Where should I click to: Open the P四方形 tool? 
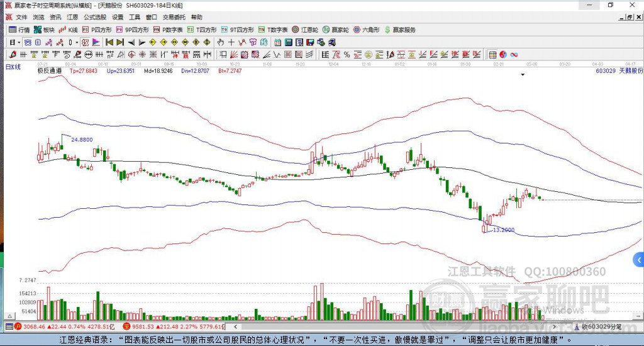(x=97, y=30)
